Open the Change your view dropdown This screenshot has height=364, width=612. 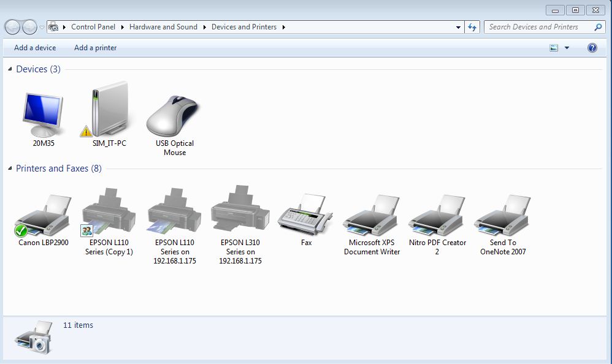click(565, 47)
